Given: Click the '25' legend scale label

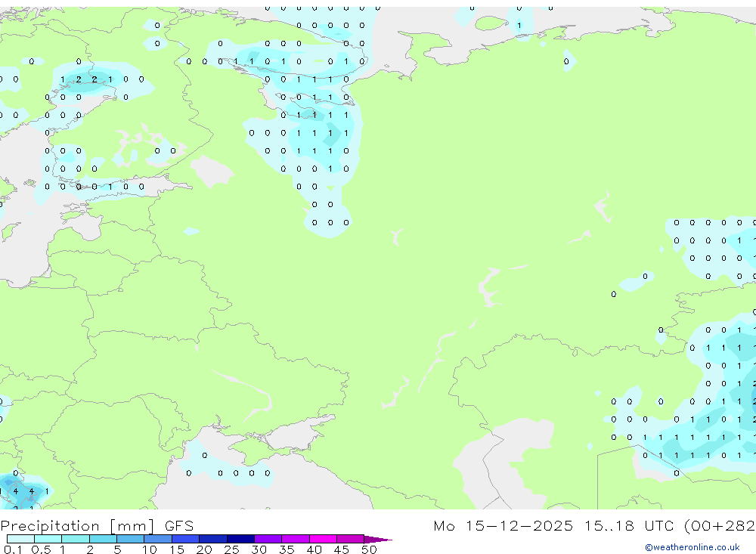Looking at the screenshot, I should (231, 549).
